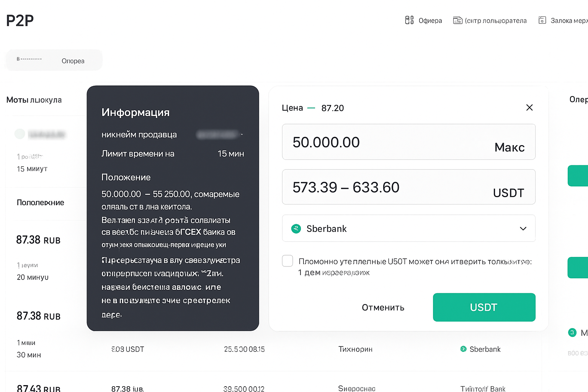Click the никнейм продавца label

139,134
